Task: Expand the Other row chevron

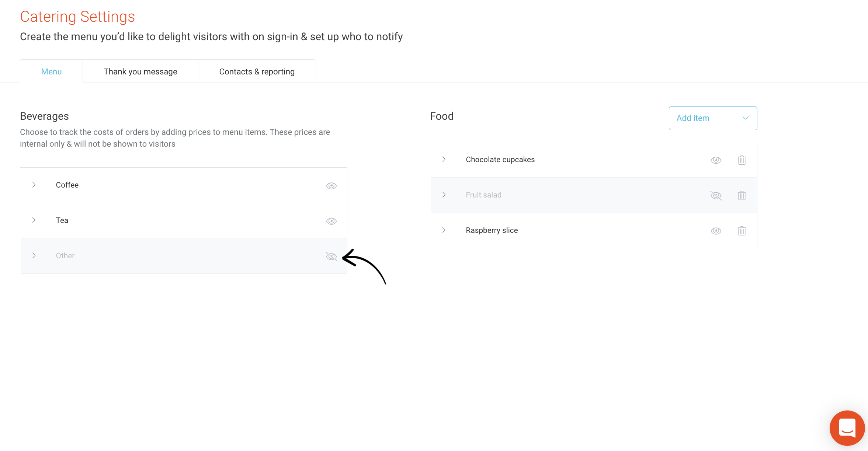Action: point(34,255)
